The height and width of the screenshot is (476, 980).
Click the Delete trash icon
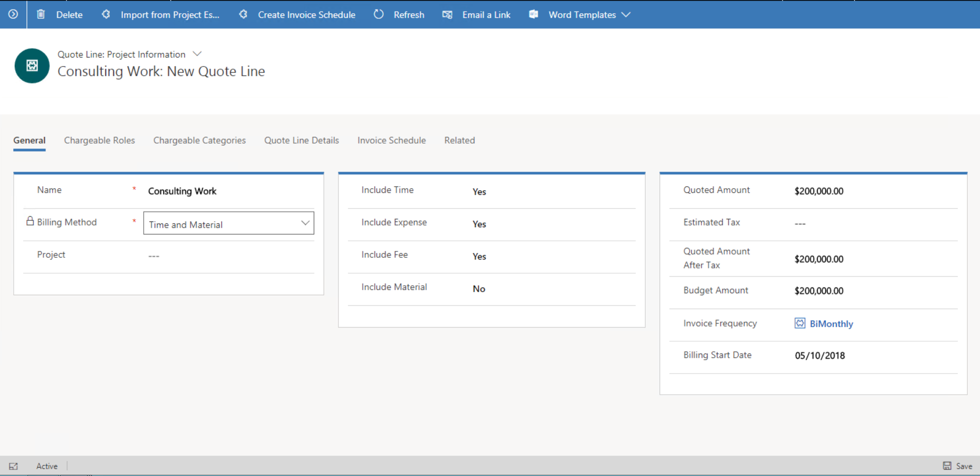click(41, 14)
